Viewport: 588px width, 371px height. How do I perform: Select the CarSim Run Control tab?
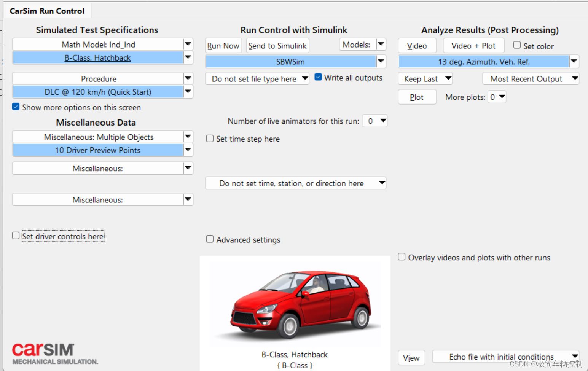47,11
